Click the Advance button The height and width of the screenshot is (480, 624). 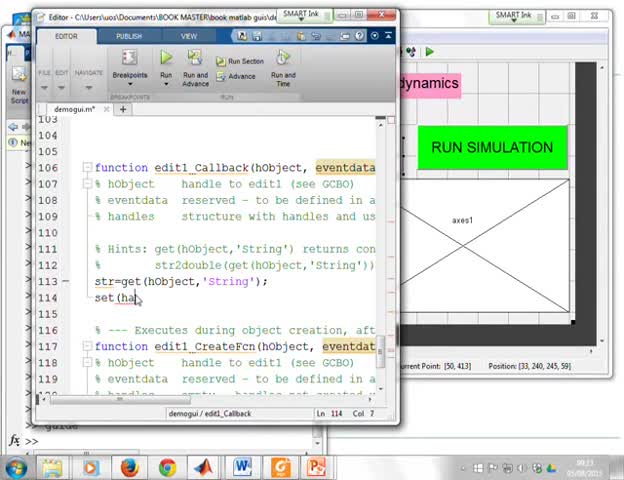[236, 76]
